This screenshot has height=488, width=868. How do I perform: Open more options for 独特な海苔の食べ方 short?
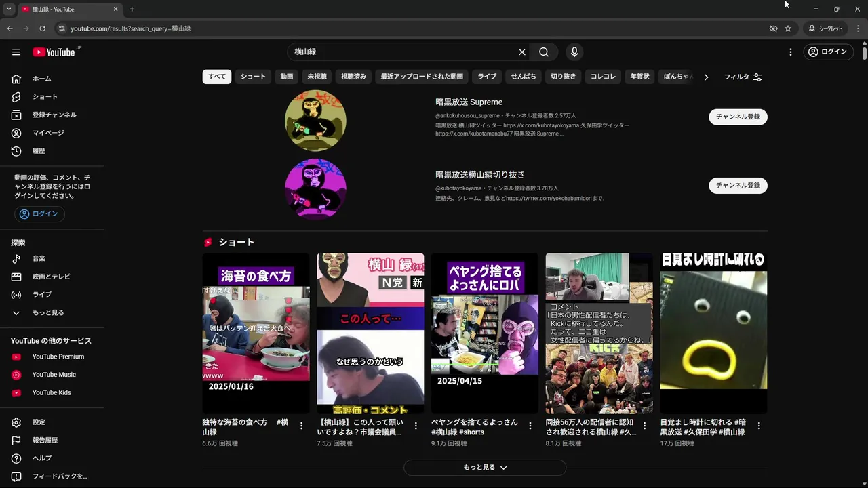click(x=301, y=426)
